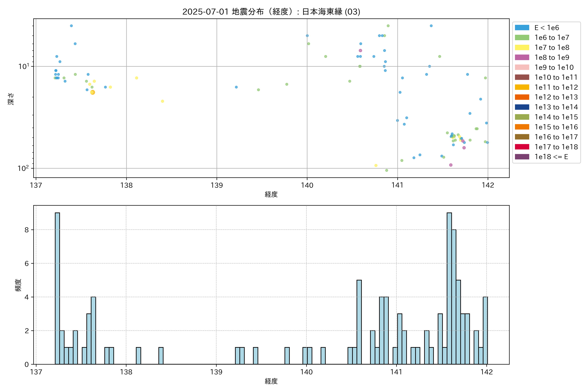Click the '140' tick label on histogram axis

[x=306, y=372]
